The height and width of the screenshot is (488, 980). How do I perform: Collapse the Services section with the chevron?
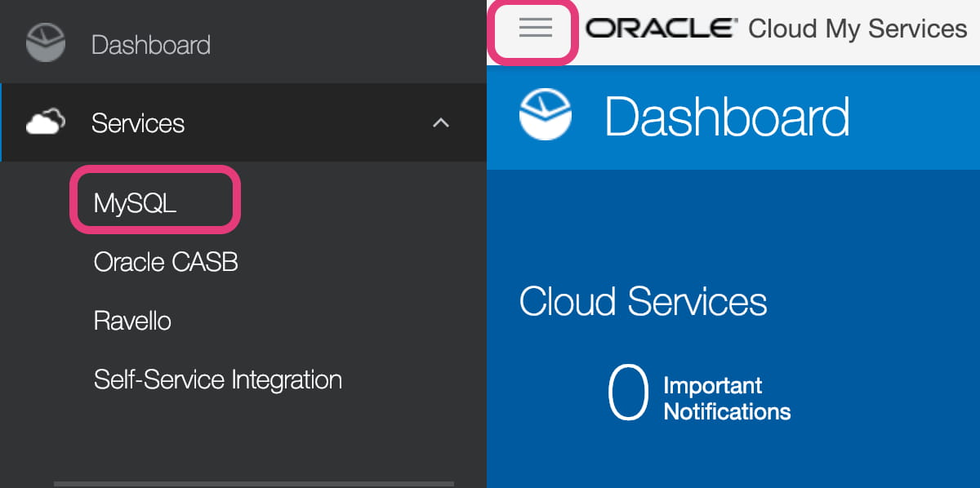point(441,122)
